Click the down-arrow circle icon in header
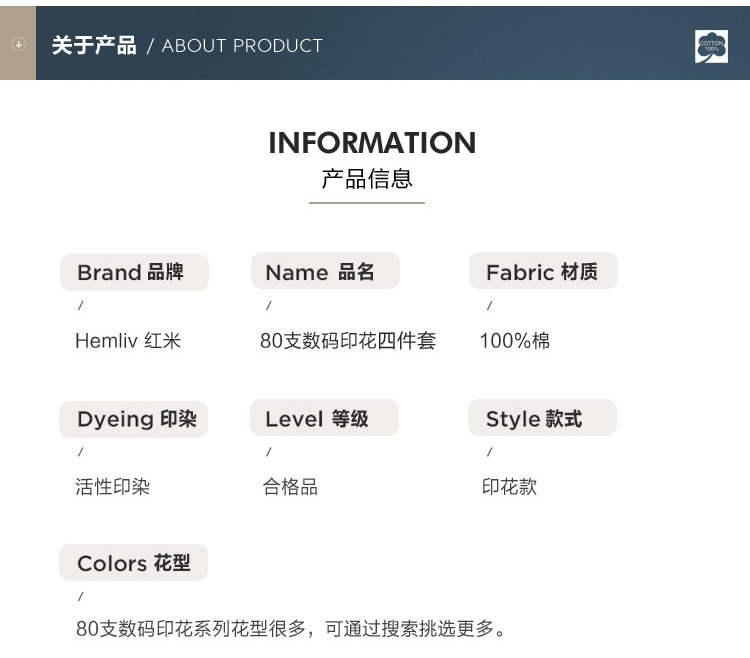The image size is (750, 658). 19,44
